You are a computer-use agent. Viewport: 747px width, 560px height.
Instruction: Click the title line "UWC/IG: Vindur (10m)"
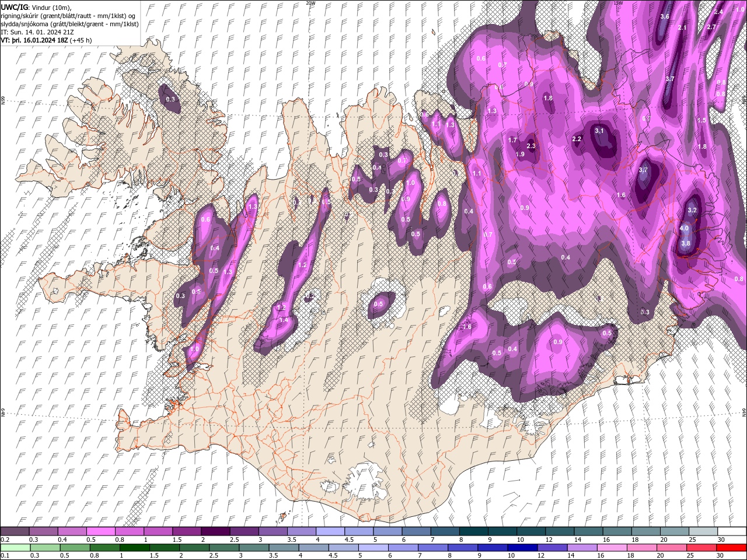click(x=35, y=6)
